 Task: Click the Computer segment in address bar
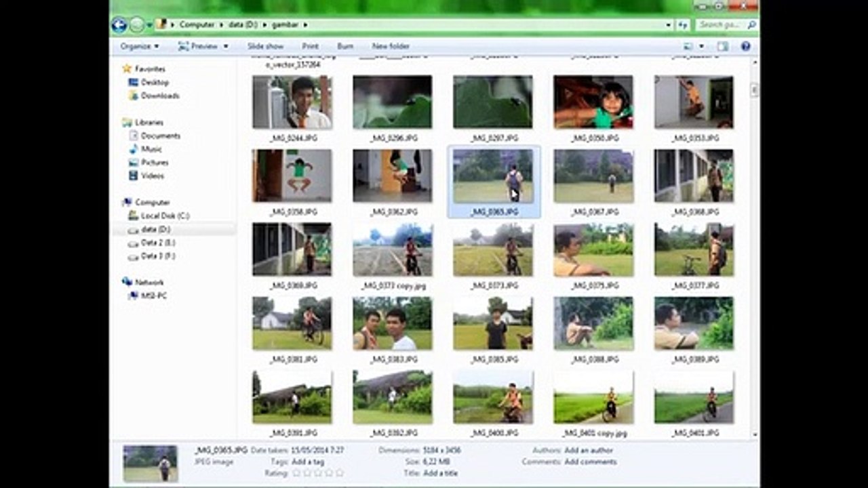pyautogui.click(x=197, y=24)
